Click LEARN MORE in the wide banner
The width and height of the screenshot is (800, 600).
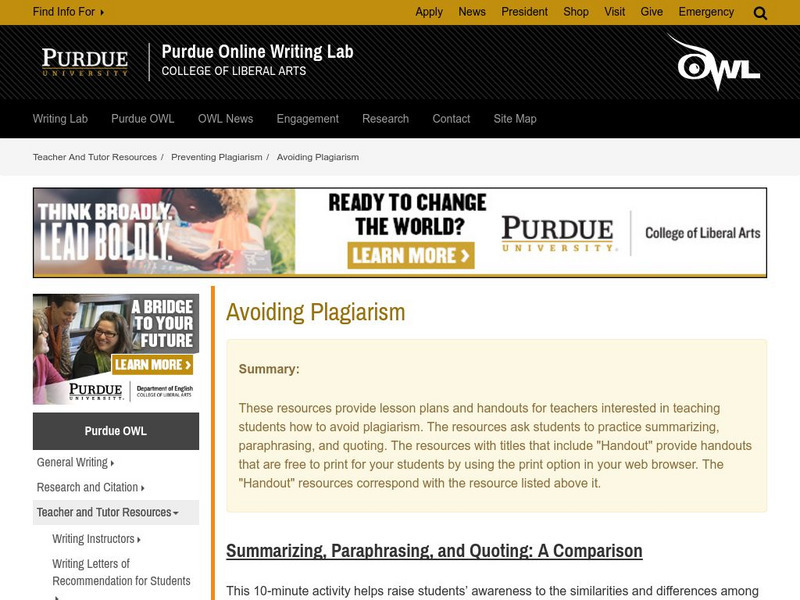(411, 255)
